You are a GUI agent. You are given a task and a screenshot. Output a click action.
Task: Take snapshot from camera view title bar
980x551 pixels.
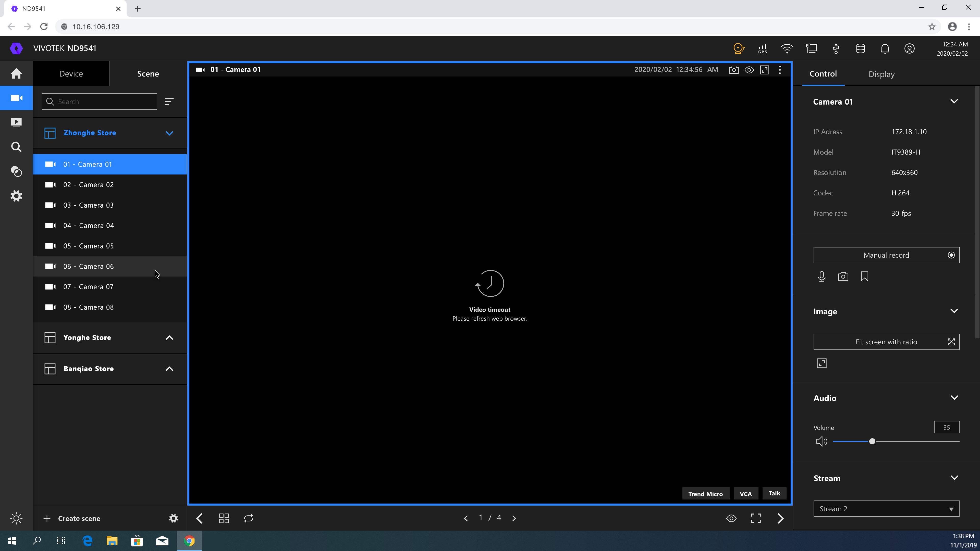click(x=733, y=70)
